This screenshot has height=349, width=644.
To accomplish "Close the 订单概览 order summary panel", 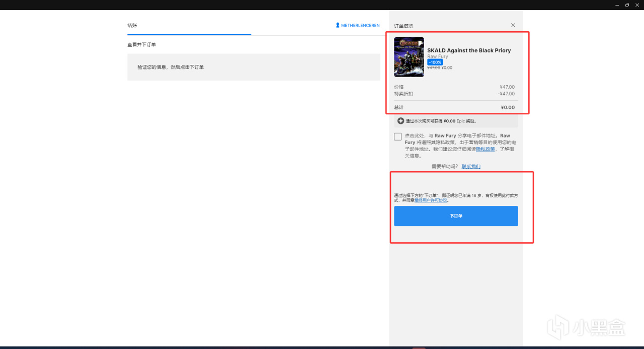I will tap(513, 25).
